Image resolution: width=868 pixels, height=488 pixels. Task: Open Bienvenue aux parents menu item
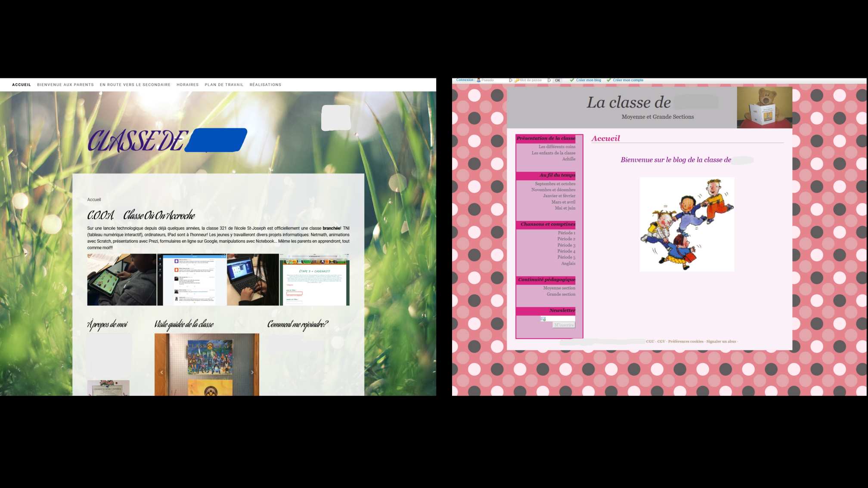[65, 85]
